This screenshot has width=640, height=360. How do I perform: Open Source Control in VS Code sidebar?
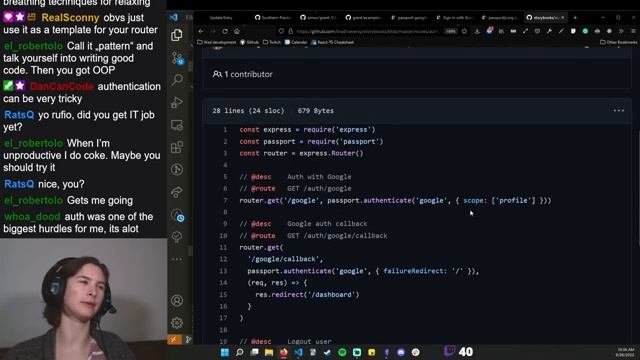pyautogui.click(x=177, y=58)
